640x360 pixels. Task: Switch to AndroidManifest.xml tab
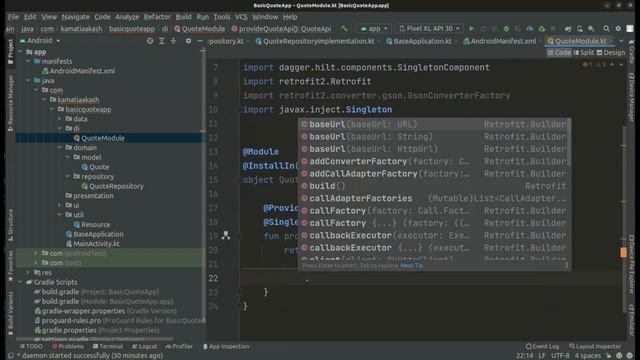click(x=499, y=41)
